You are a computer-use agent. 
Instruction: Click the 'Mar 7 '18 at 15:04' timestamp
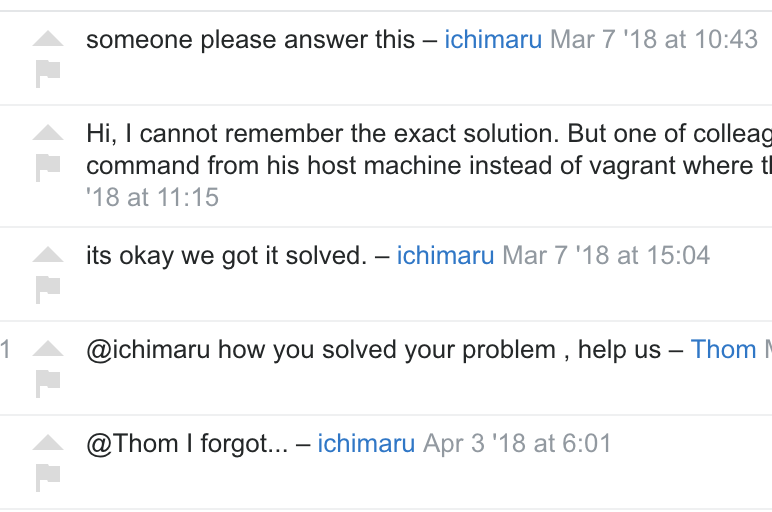(606, 256)
